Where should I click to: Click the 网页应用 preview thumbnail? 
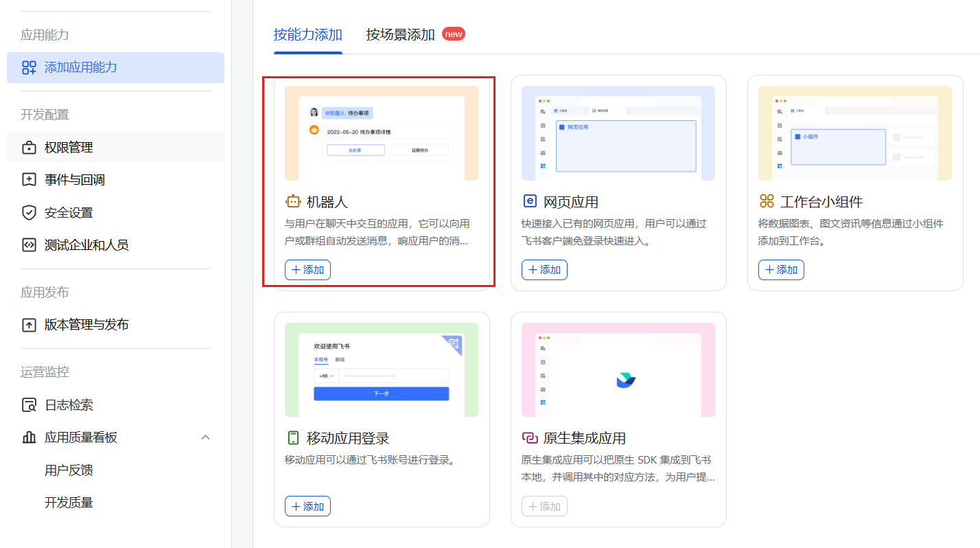618,133
